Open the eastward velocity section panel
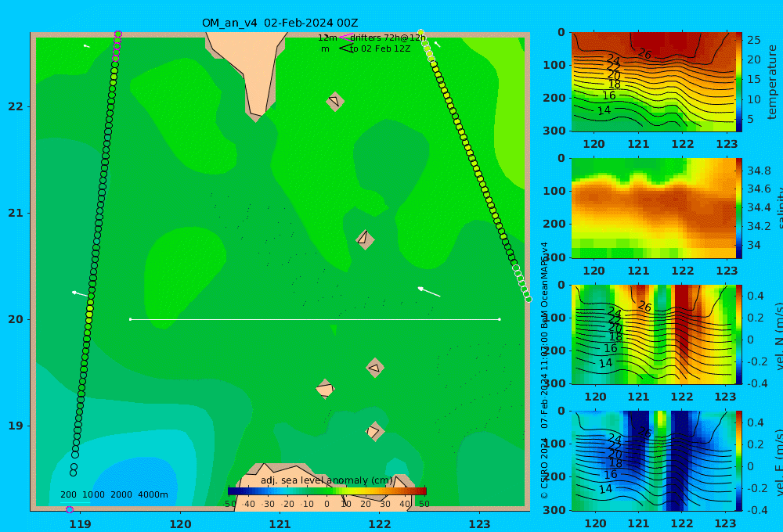This screenshot has width=783, height=532. click(653, 461)
